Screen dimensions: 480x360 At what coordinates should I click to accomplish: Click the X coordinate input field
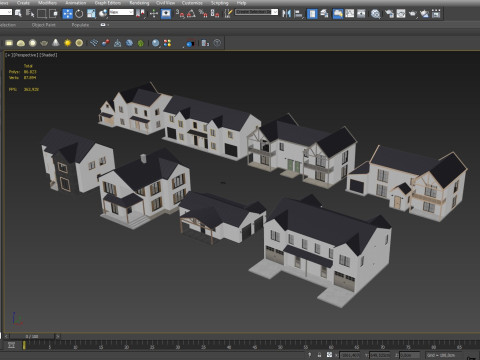point(350,355)
